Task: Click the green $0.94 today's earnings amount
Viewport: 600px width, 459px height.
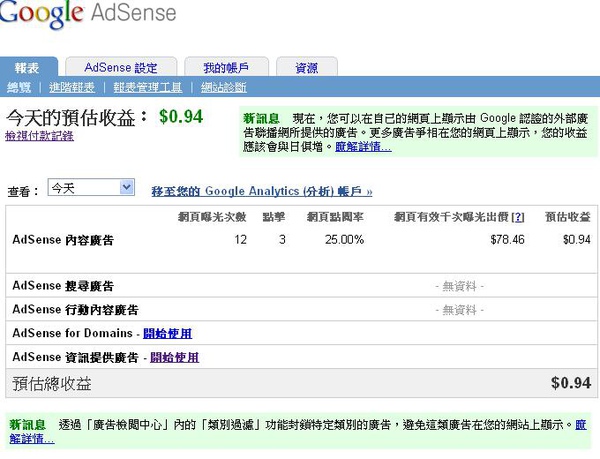Action: (181, 117)
